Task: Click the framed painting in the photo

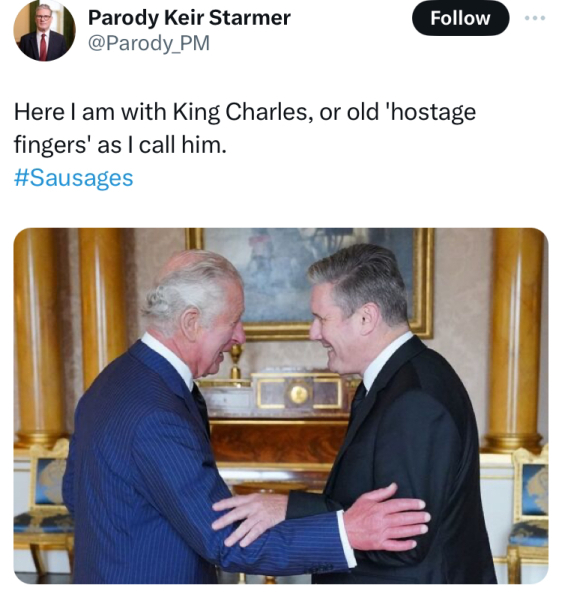Action: [310, 283]
